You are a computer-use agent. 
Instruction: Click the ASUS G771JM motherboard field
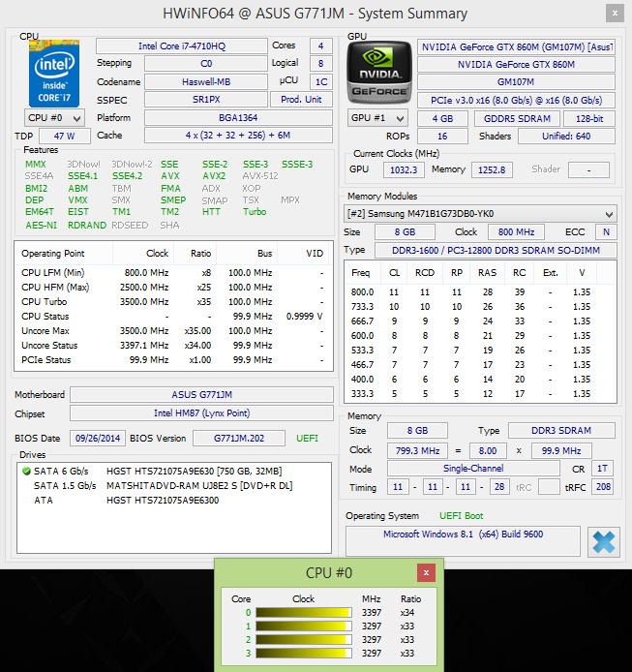(x=202, y=395)
